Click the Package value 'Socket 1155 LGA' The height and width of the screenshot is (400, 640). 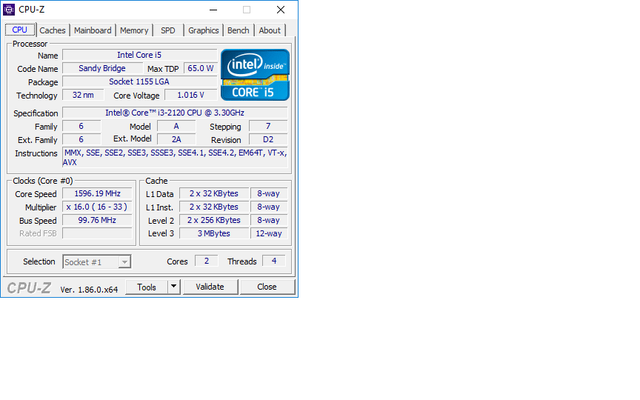140,82
